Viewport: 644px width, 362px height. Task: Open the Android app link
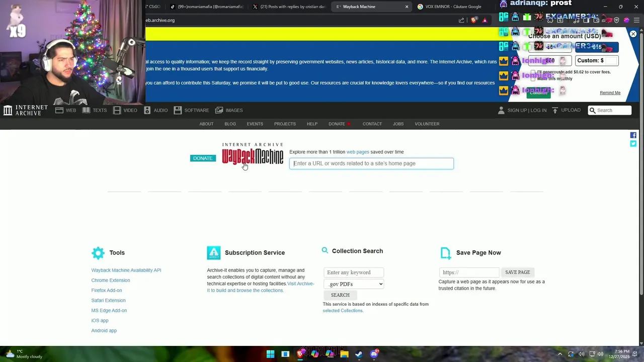click(x=104, y=330)
